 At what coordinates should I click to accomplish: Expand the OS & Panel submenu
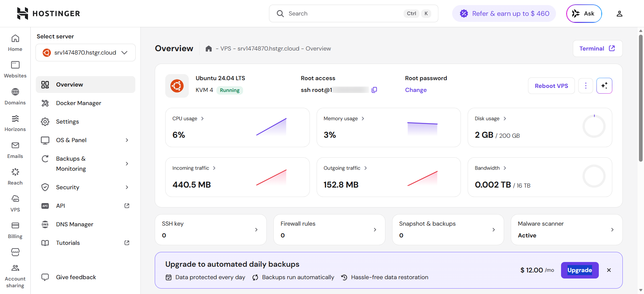(127, 140)
